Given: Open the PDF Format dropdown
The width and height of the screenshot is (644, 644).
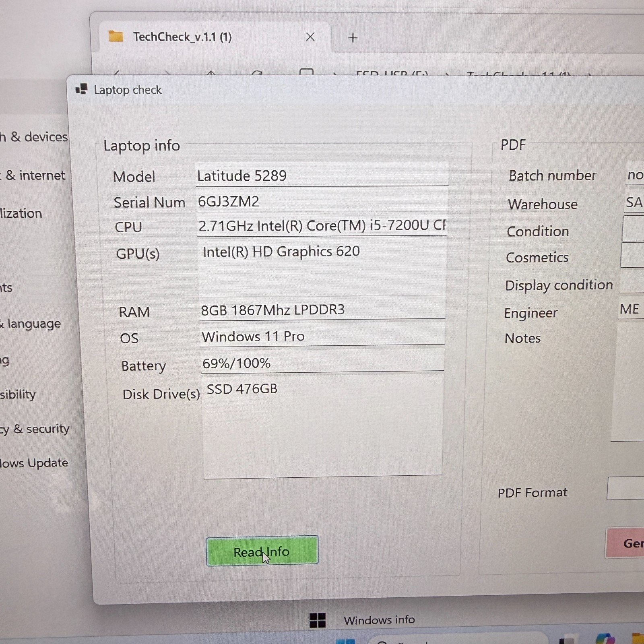Looking at the screenshot, I should pos(625,488).
